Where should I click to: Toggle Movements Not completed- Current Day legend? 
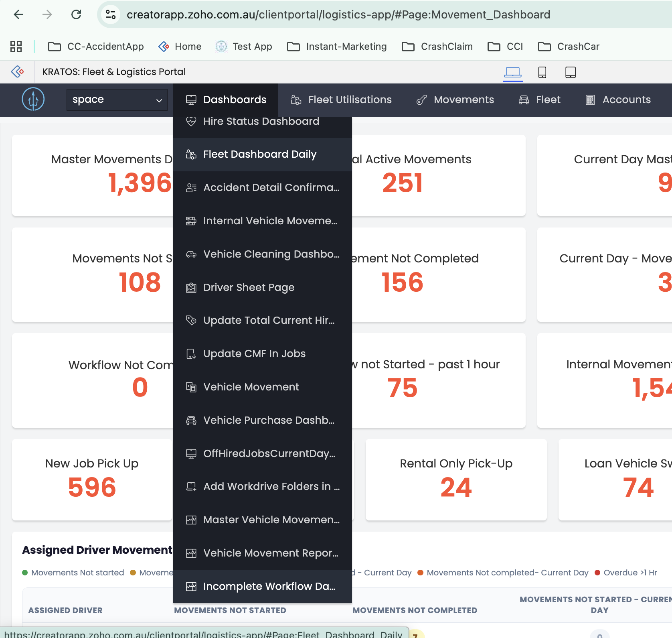503,573
